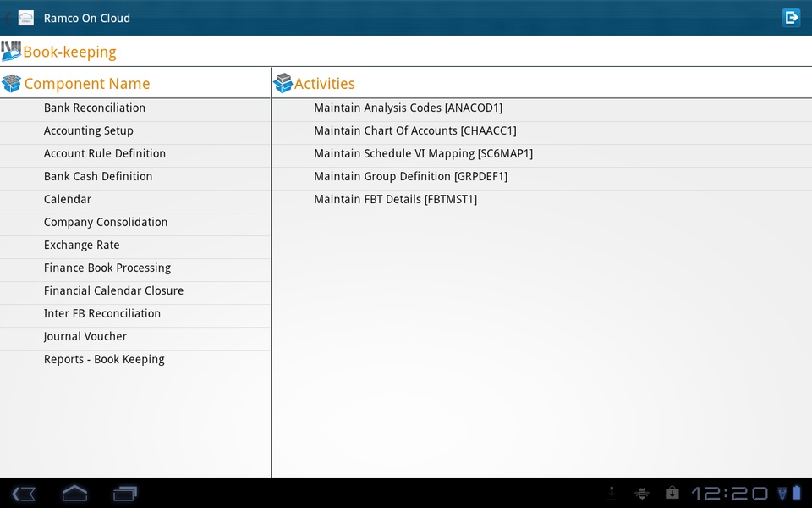Open Maintain Analysis Codes [ANACOD1] activity

pyautogui.click(x=541, y=110)
